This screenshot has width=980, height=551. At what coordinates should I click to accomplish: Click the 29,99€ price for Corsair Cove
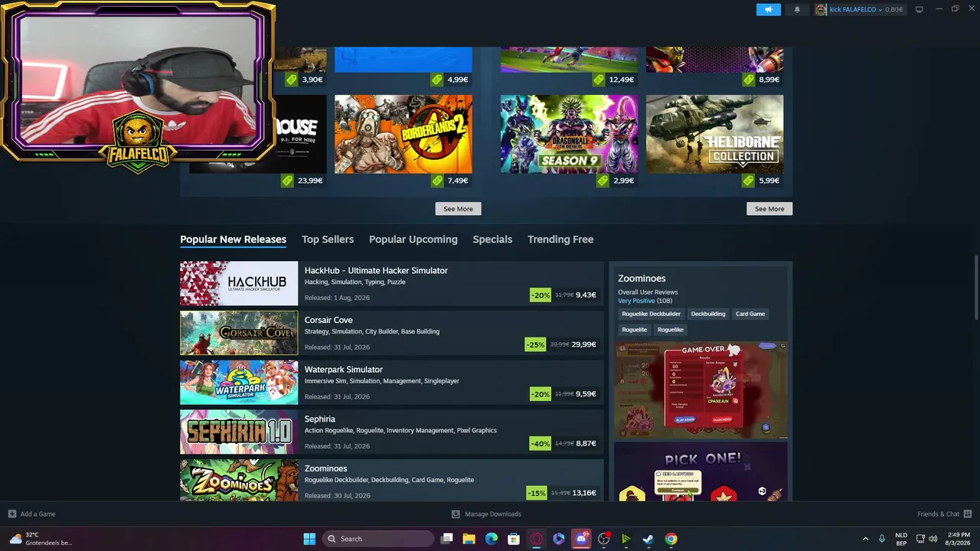(x=583, y=344)
